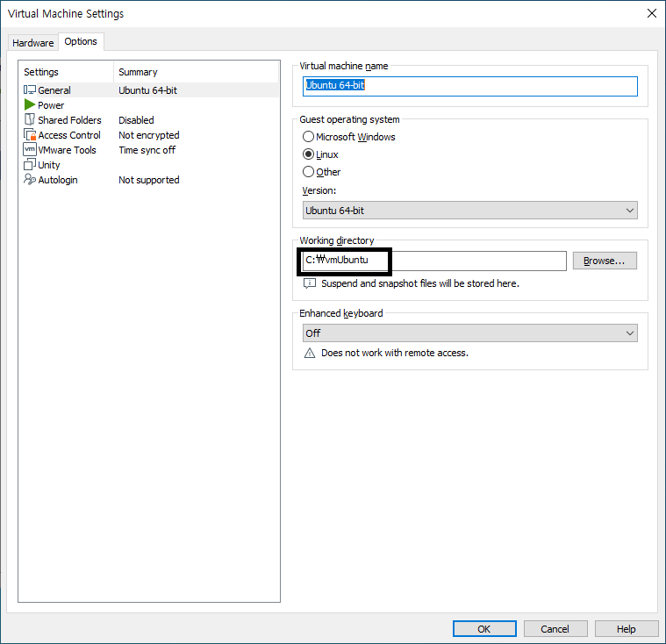The image size is (666, 644).
Task: Click the 'Not encrypted' summary text
Action: [x=148, y=135]
